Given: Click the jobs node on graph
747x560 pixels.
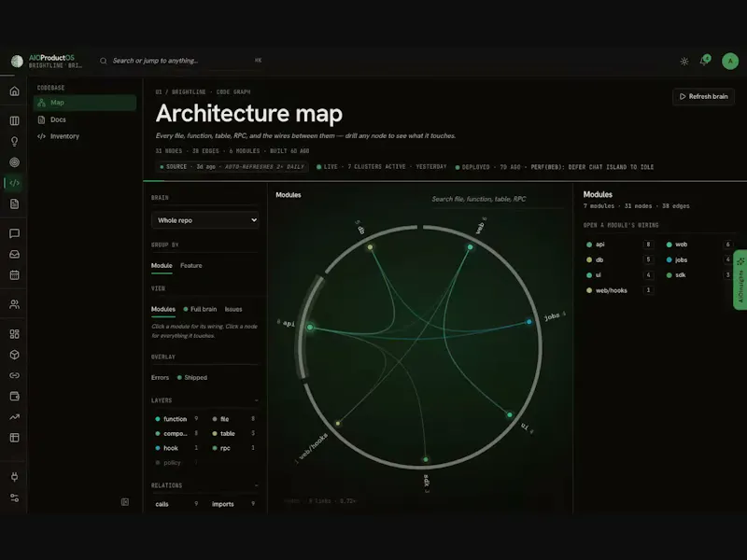Looking at the screenshot, I should [529, 322].
